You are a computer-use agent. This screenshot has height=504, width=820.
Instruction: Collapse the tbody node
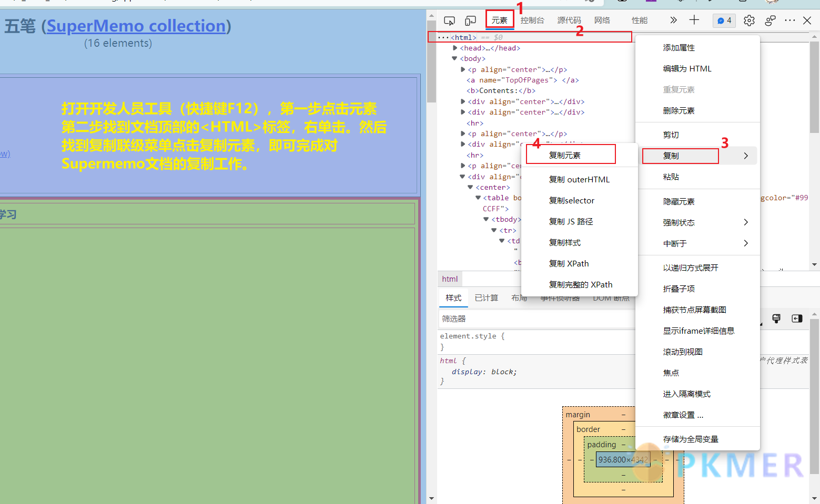click(x=487, y=219)
